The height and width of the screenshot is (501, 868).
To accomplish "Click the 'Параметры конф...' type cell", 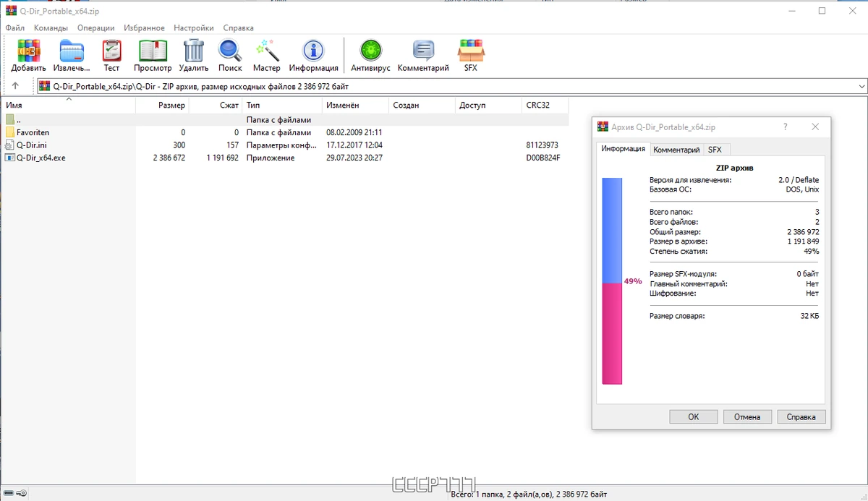I will pos(281,145).
